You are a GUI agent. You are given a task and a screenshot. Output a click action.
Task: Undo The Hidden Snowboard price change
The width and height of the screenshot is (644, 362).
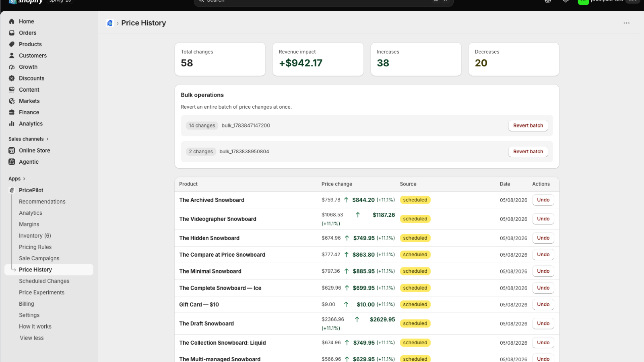point(543,238)
